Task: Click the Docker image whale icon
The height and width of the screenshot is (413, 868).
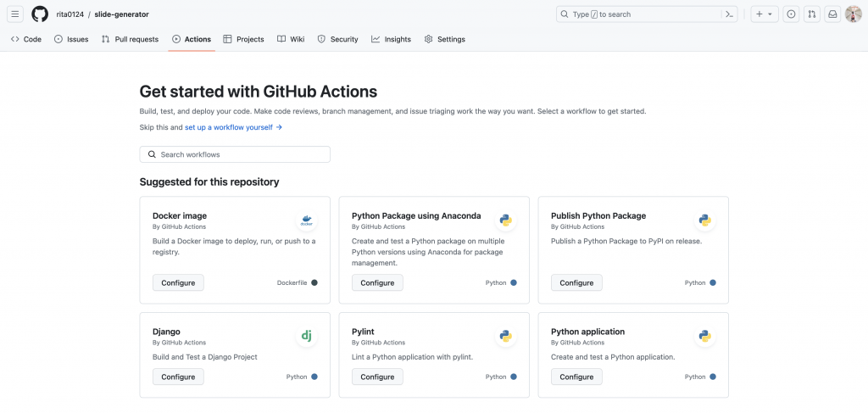Action: (x=306, y=221)
